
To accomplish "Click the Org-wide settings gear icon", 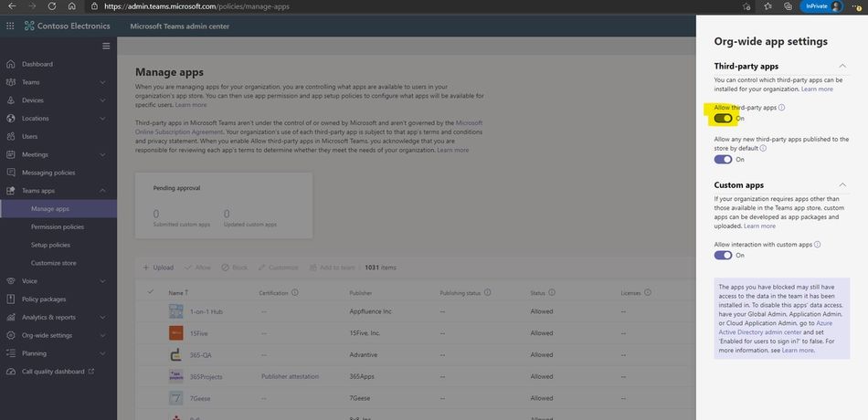I will [10, 335].
